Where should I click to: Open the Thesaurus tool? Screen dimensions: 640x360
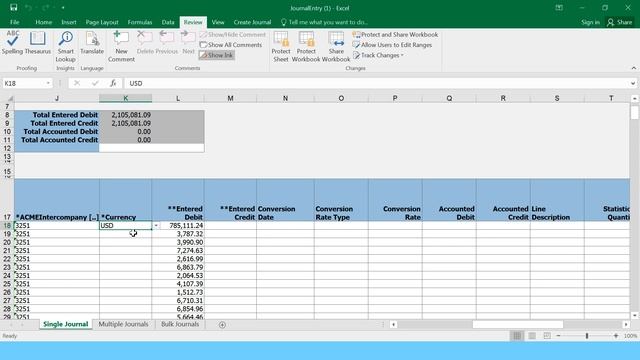(38, 43)
